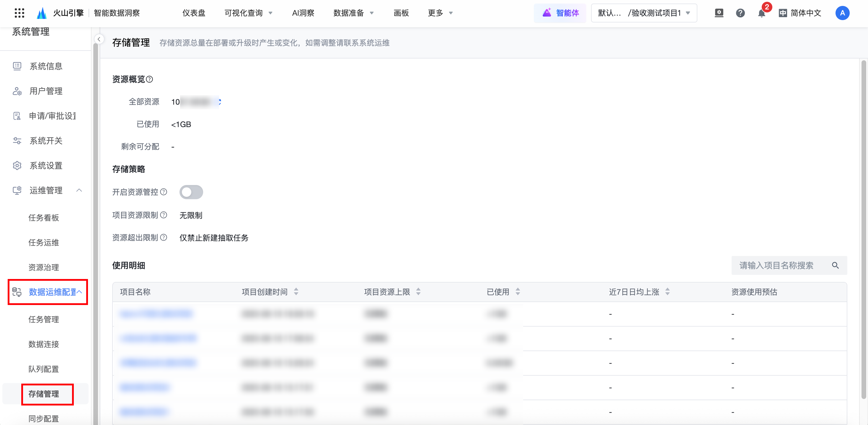Click the 智能体 button

(x=560, y=13)
